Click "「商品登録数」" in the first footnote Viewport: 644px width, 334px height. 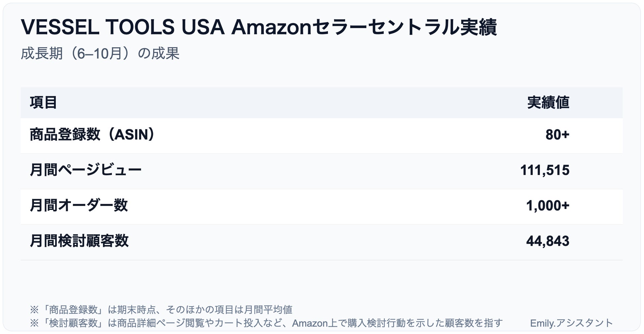coord(73,310)
